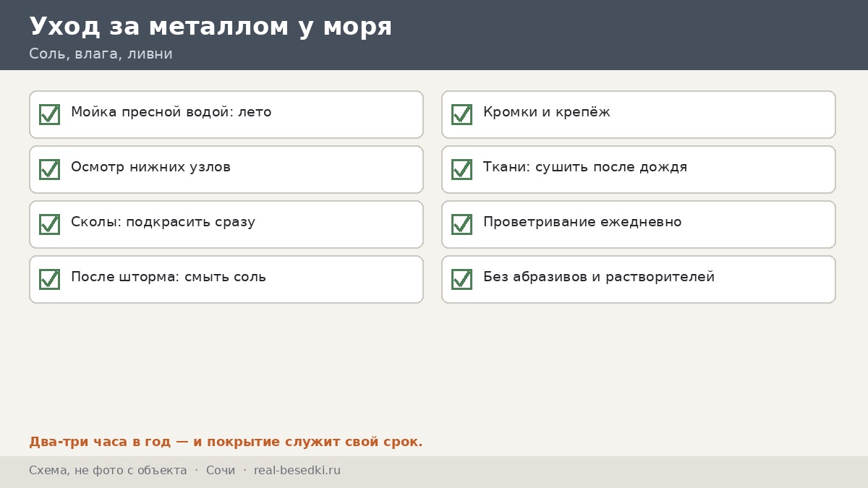Toggle checkbox for Осмотр нижних узлов
The width and height of the screenshot is (868, 488).
coord(49,169)
